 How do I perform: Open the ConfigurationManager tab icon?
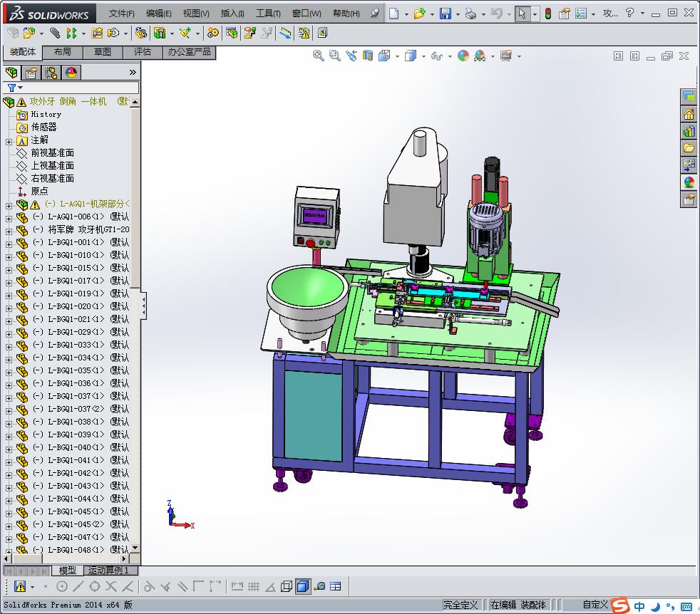coord(51,72)
